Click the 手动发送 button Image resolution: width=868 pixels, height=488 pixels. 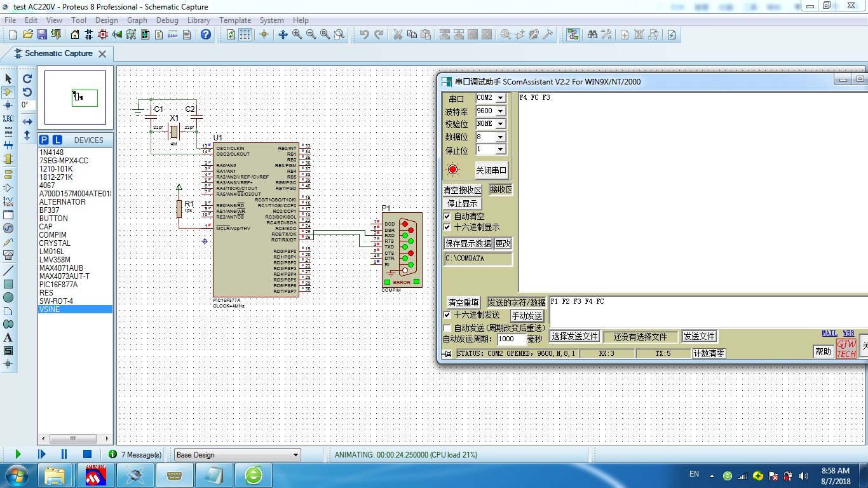pyautogui.click(x=527, y=316)
